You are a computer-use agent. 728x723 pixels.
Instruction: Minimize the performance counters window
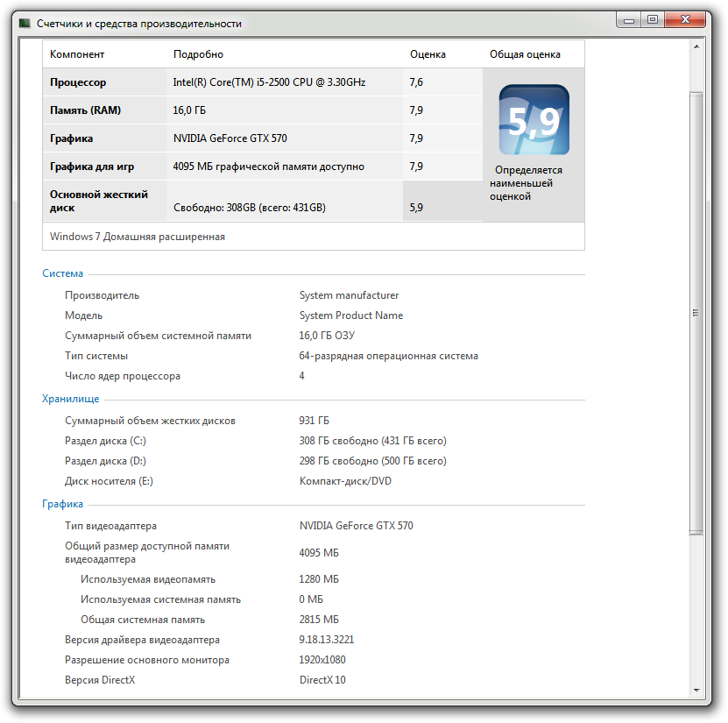[x=629, y=20]
